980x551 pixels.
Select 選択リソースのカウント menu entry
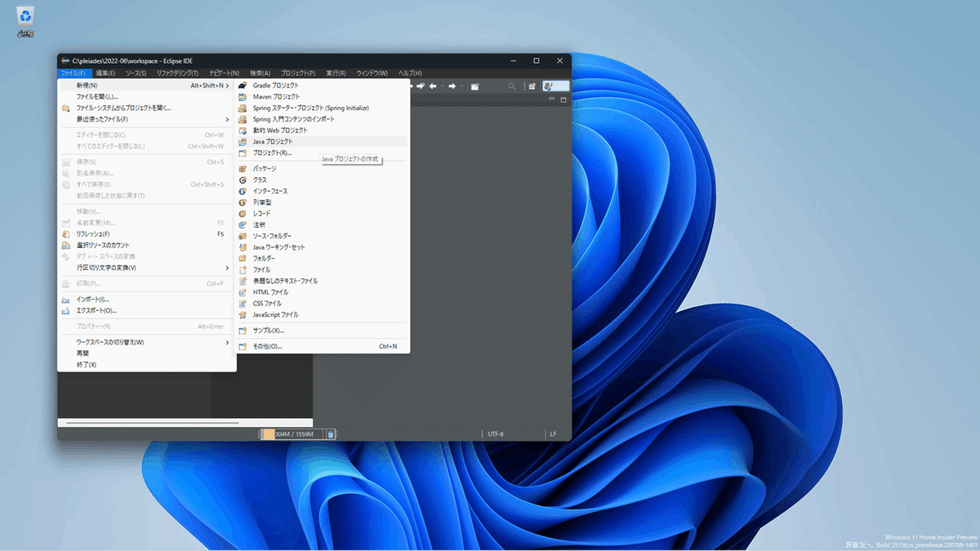point(147,245)
